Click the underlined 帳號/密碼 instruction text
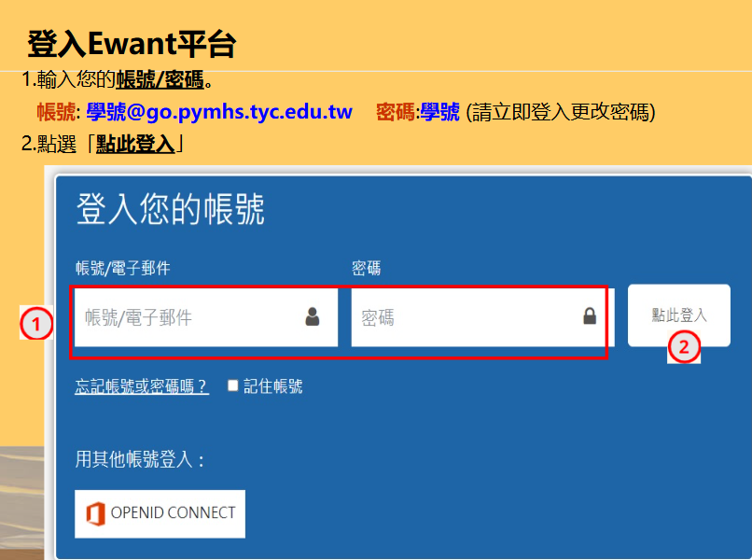Viewport: 752px width, 560px height. click(160, 79)
